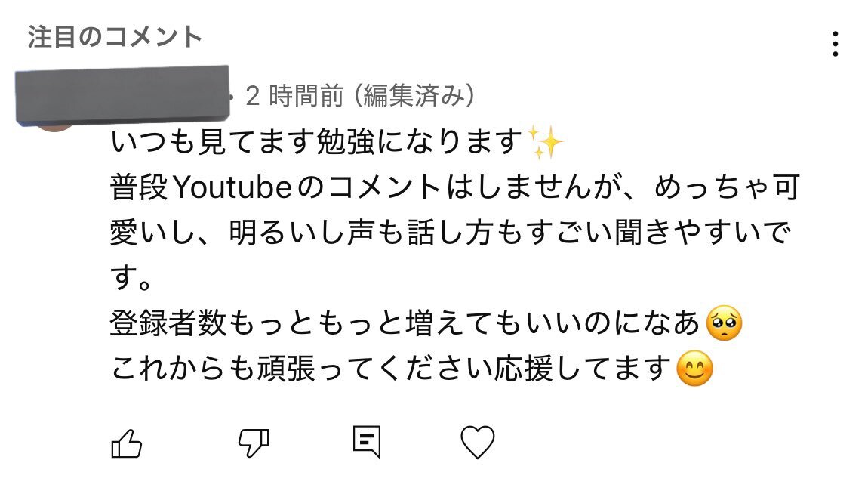Tap the smiling face emoji
The height and width of the screenshot is (491, 868).
click(694, 370)
